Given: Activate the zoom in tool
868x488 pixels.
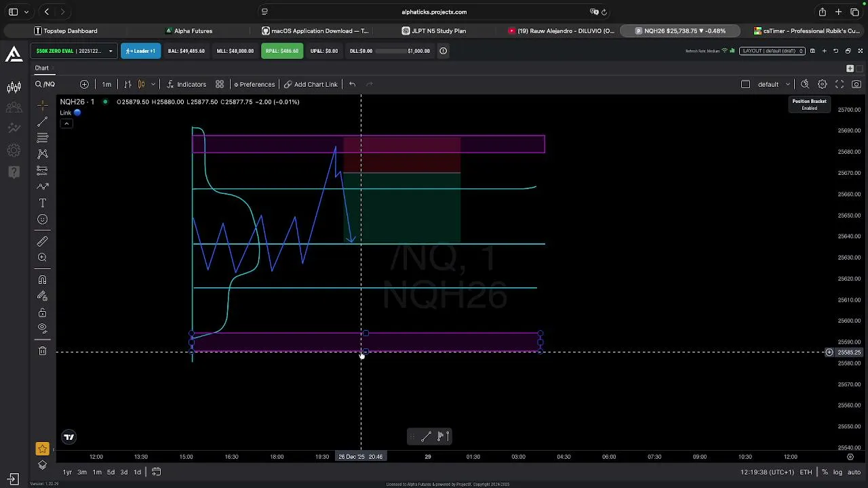Looking at the screenshot, I should pyautogui.click(x=42, y=258).
